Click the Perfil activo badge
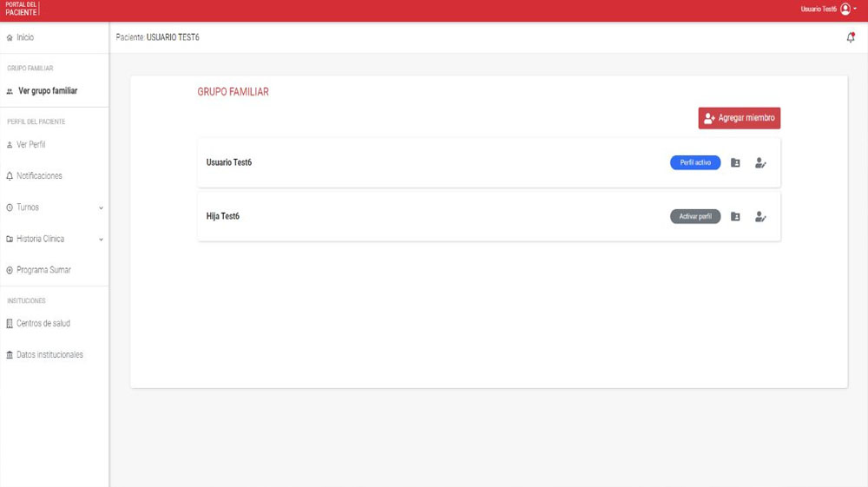The height and width of the screenshot is (487, 868). 694,163
